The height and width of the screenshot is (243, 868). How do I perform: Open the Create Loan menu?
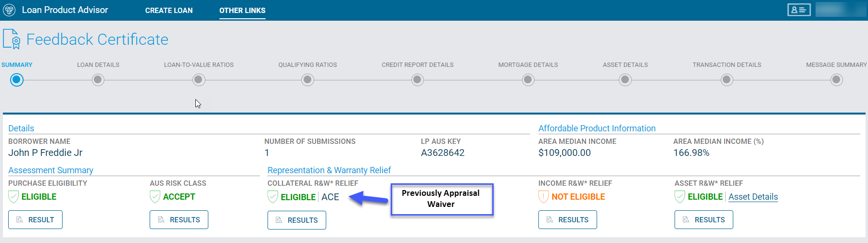(169, 10)
